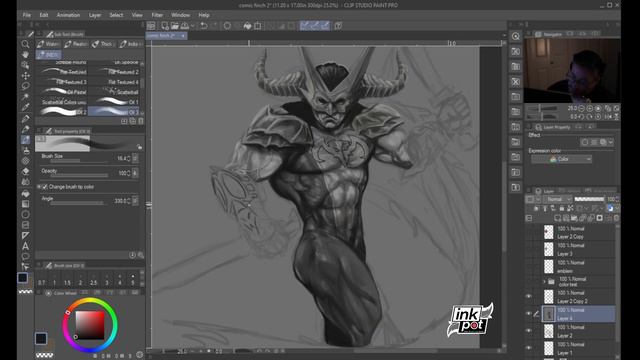Open the File menu
The width and height of the screenshot is (640, 360).
pyautogui.click(x=27, y=15)
